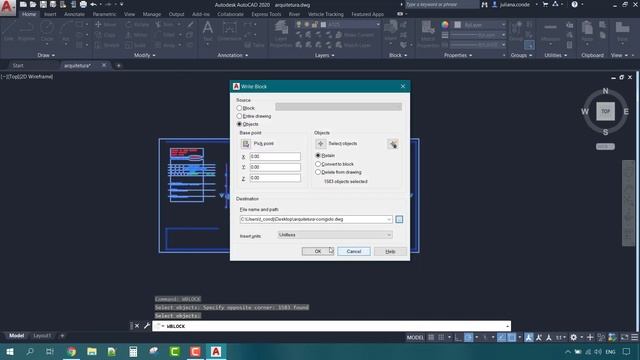Select the Retain radio option
This screenshot has height=360, width=640.
click(318, 156)
